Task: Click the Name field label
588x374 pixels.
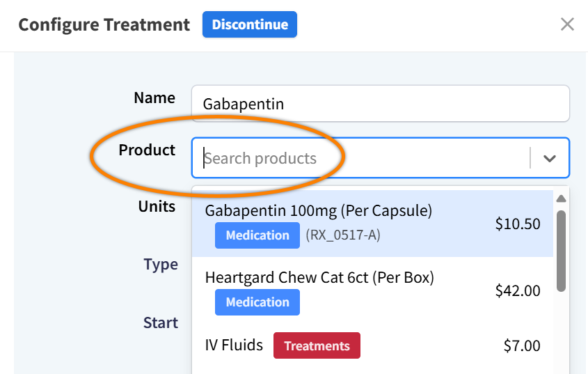Action: click(x=154, y=98)
